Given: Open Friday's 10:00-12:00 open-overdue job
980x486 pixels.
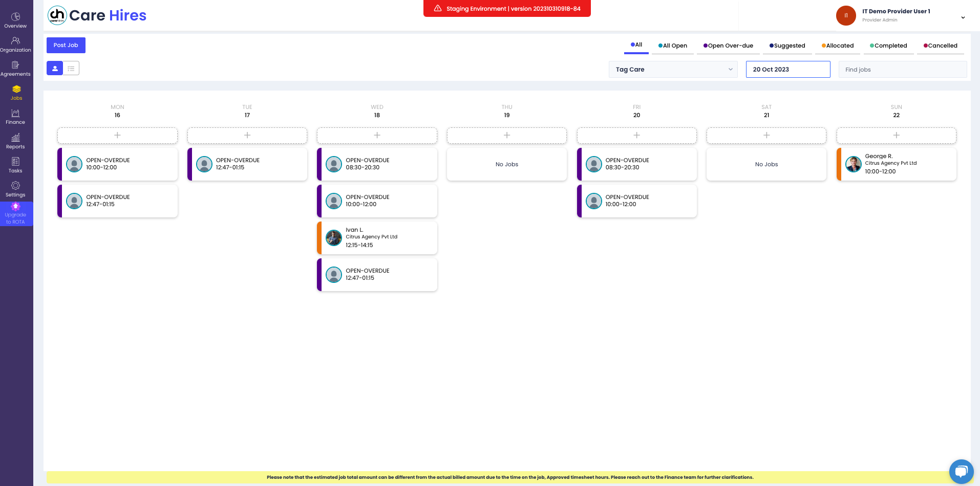Looking at the screenshot, I should (x=637, y=201).
